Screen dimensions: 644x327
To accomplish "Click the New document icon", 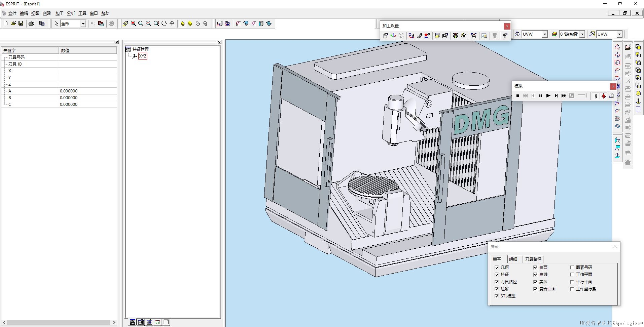I will tap(5, 24).
